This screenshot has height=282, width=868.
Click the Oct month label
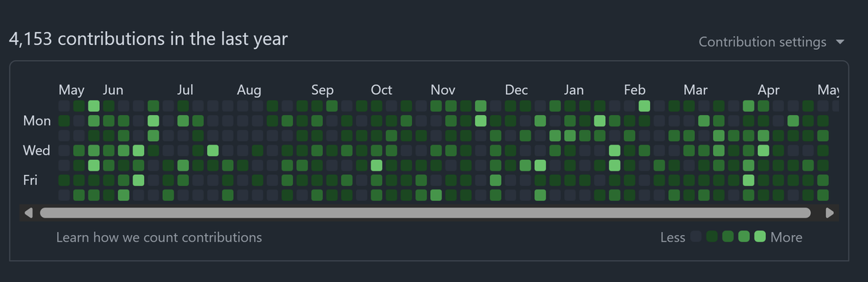(382, 90)
